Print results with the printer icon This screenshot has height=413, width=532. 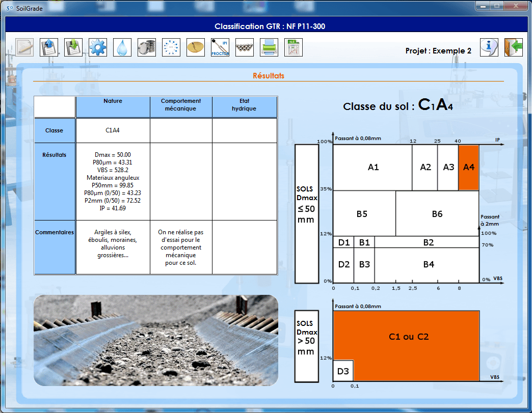click(269, 47)
